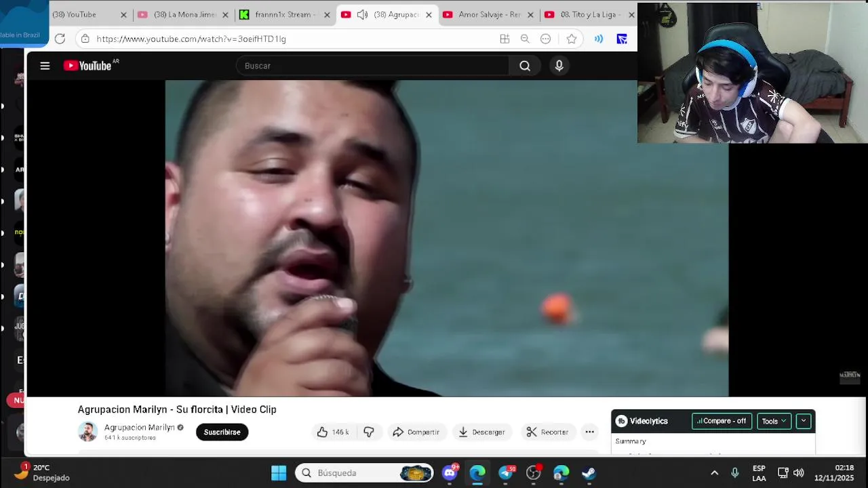This screenshot has width=868, height=488.
Task: Open the taskbar app left of Steam
Action: (561, 472)
